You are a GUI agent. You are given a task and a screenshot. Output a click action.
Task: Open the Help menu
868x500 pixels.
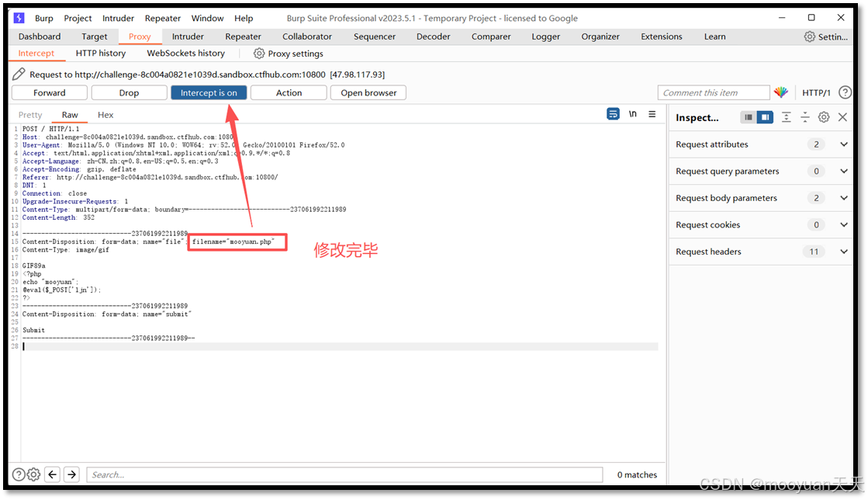244,19
